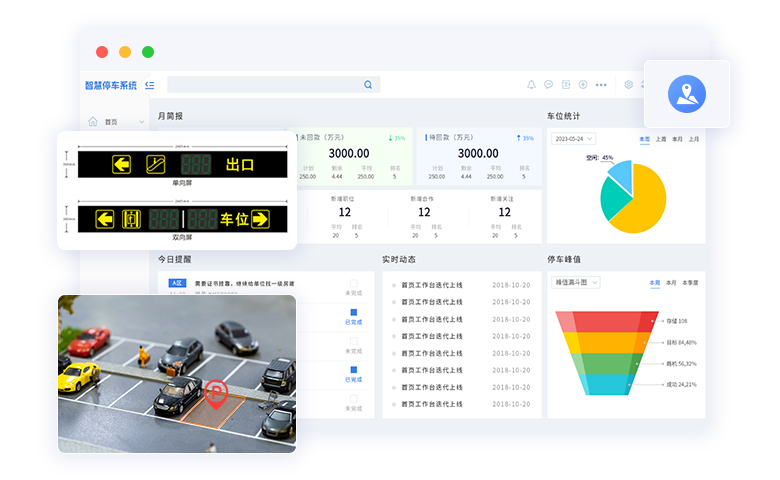Click the 智慧停车系统 title link
Image resolution: width=780 pixels, height=480 pixels.
pos(111,86)
